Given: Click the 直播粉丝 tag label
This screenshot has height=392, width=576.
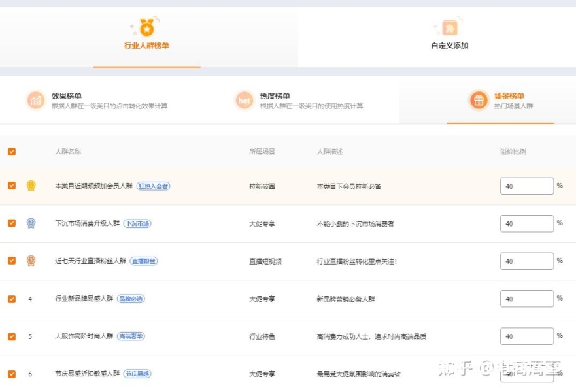Looking at the screenshot, I should [x=144, y=261].
